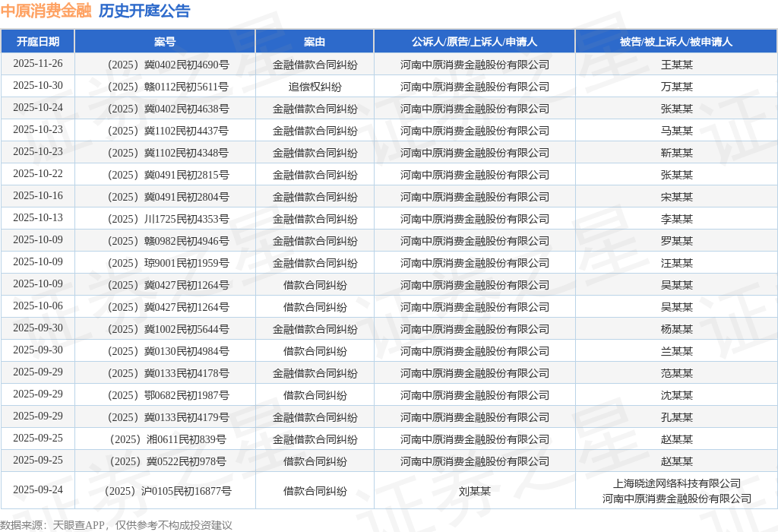Click defendant name 王某某
Viewport: 778px width, 532px height.
[x=676, y=65]
